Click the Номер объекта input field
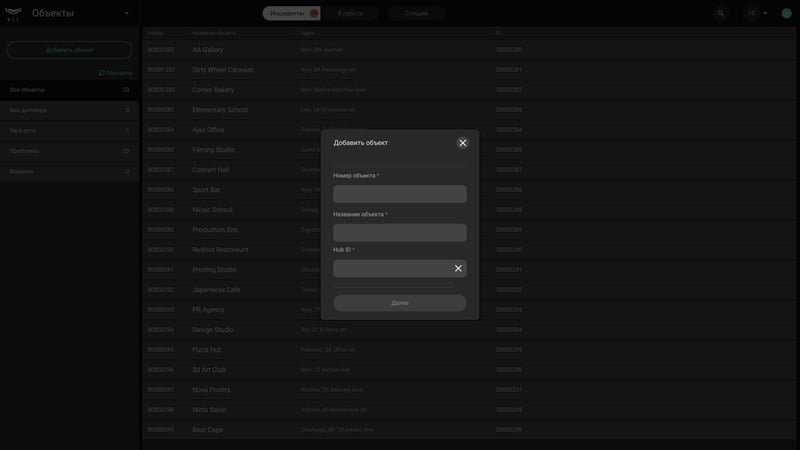This screenshot has height=450, width=800. pos(399,194)
